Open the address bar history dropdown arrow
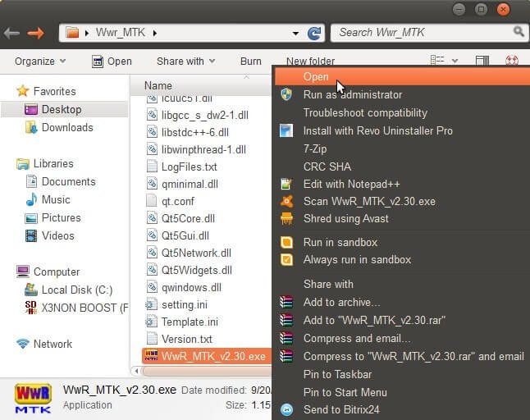This screenshot has width=530, height=420. [x=295, y=33]
